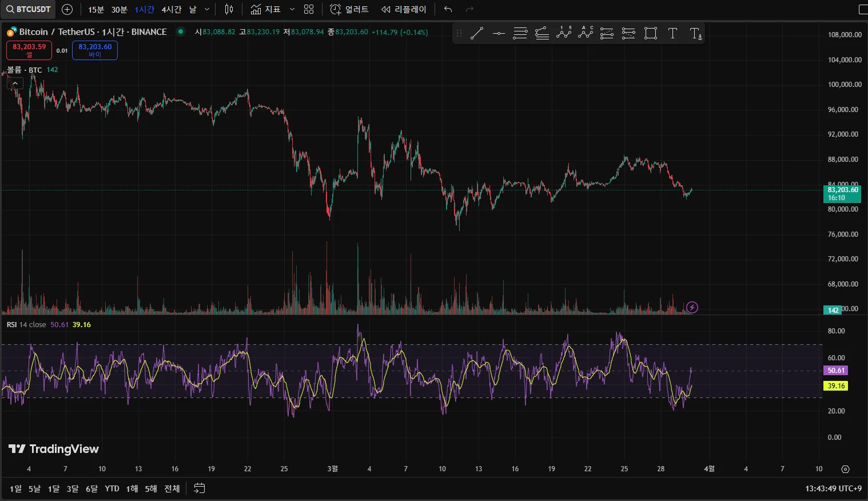Open the candlestick chart type menu
Screen dimensions: 868x501
coord(229,9)
